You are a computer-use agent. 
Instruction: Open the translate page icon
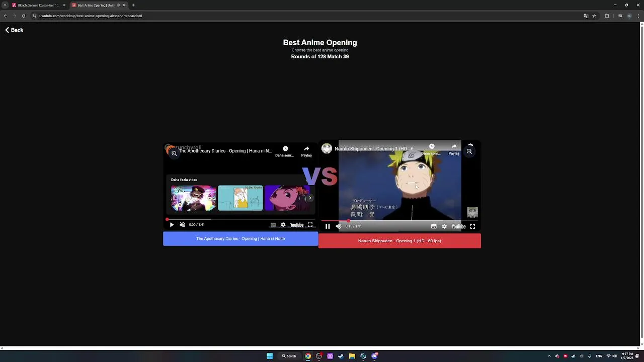coord(586,16)
